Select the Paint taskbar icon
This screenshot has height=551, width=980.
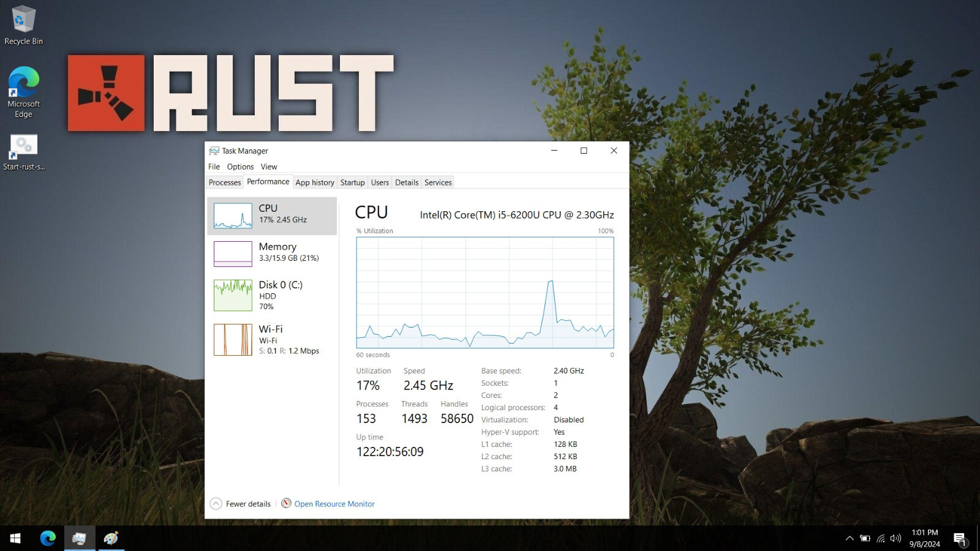(x=111, y=538)
